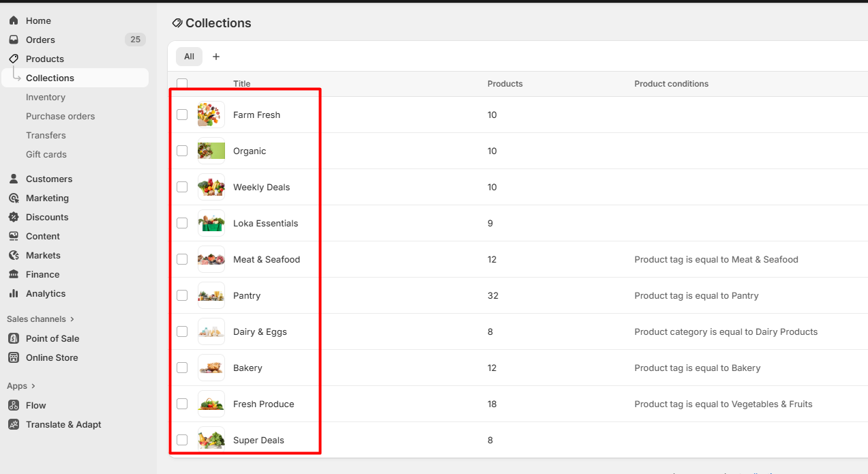The width and height of the screenshot is (868, 474).
Task: Click the Discounts badge icon
Action: [14, 217]
